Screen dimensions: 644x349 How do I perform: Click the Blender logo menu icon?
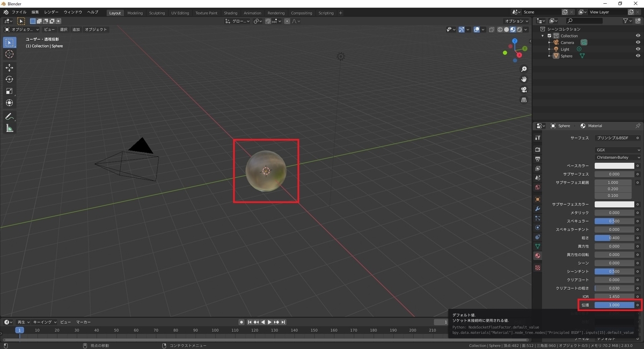point(5,12)
